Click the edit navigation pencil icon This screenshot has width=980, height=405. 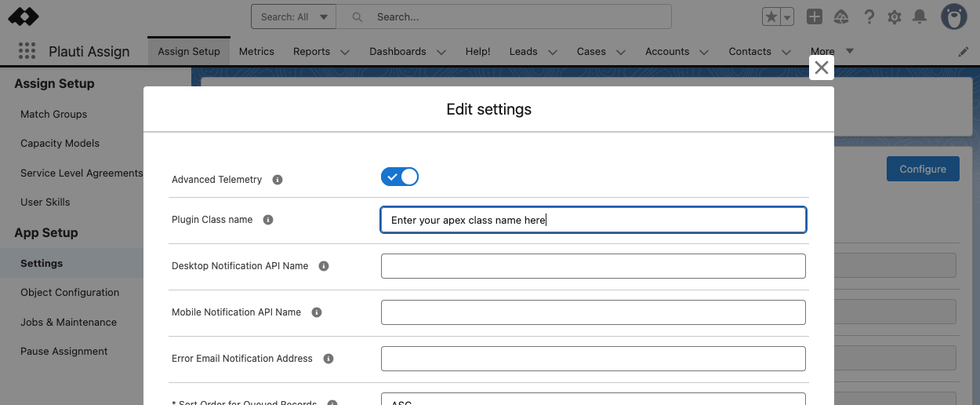(964, 52)
